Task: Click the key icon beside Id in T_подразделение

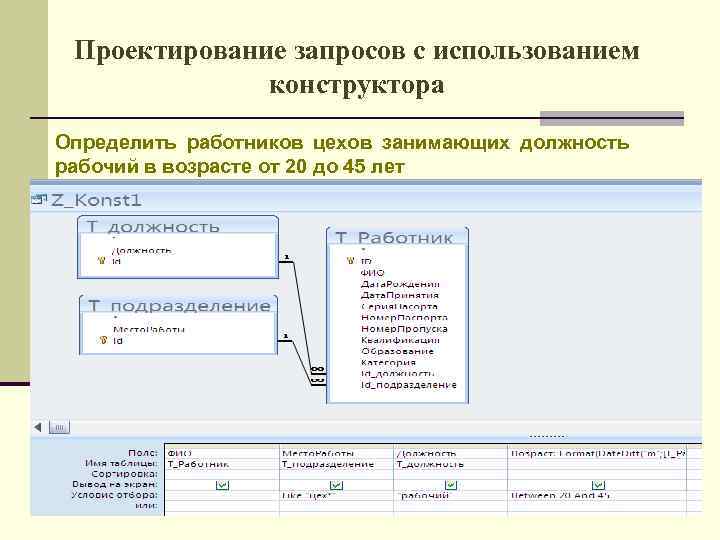Action: 103,340
